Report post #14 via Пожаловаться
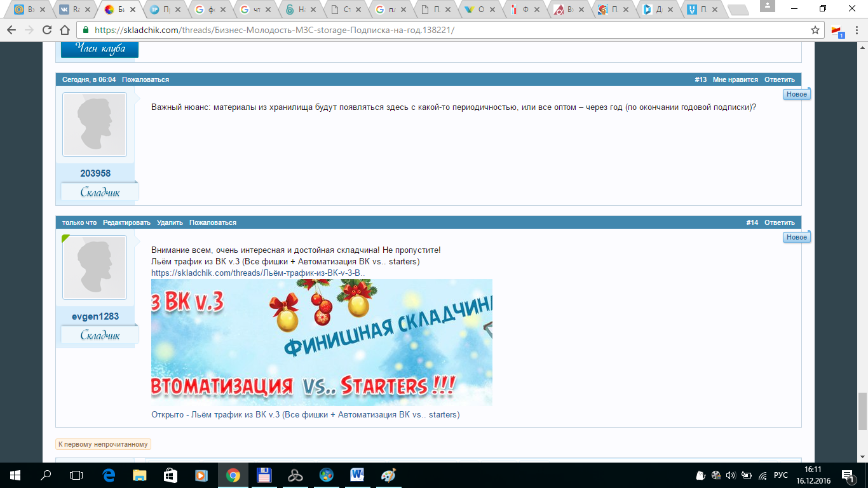The height and width of the screenshot is (488, 868). click(x=213, y=222)
